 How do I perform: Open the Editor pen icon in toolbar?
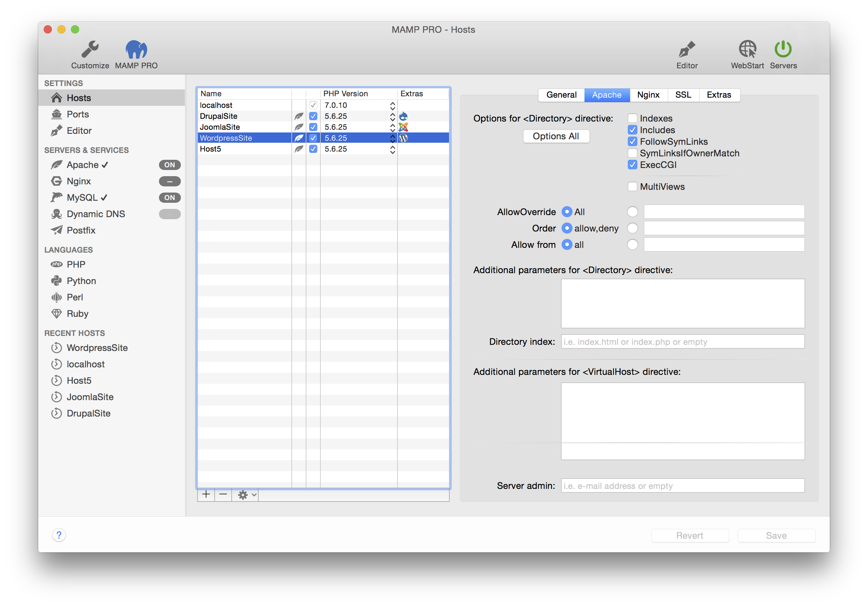tap(686, 49)
